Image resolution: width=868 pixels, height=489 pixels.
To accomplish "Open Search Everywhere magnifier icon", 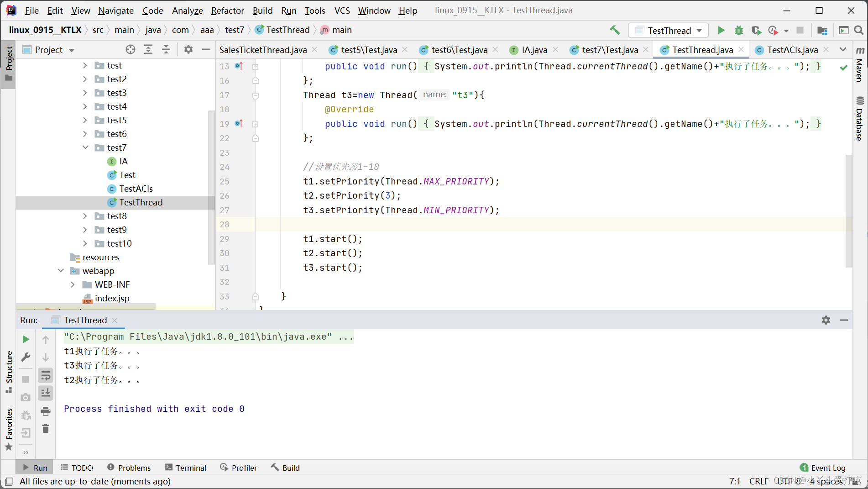I will pyautogui.click(x=858, y=30).
